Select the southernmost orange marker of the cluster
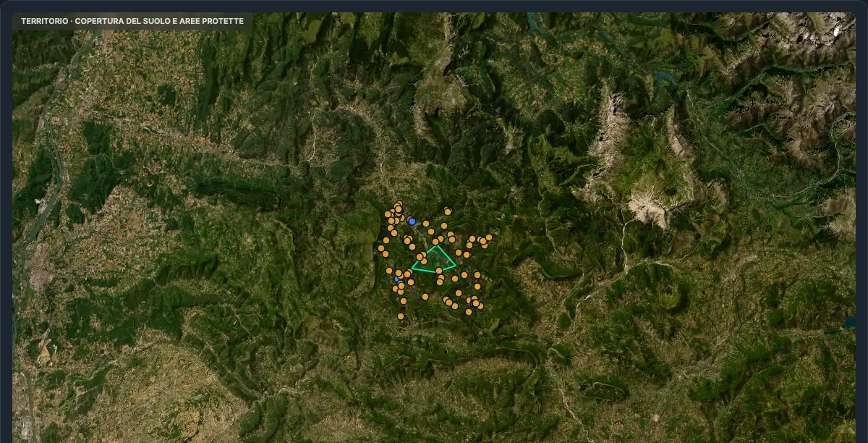 [x=401, y=316]
